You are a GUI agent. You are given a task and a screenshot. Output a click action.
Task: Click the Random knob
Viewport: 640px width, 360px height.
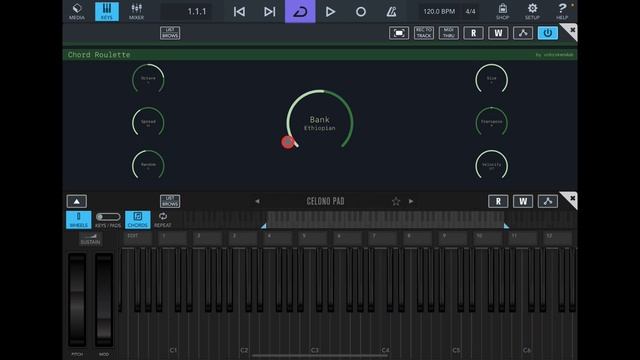148,165
